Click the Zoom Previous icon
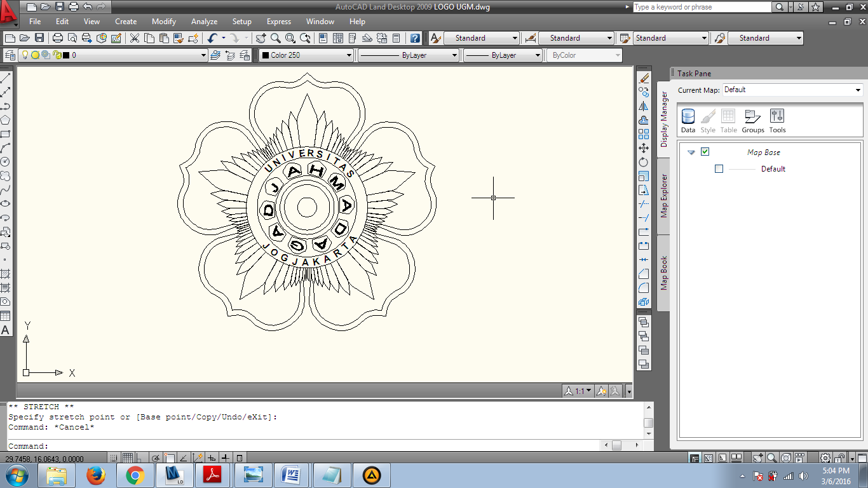The image size is (868, 488). (305, 38)
